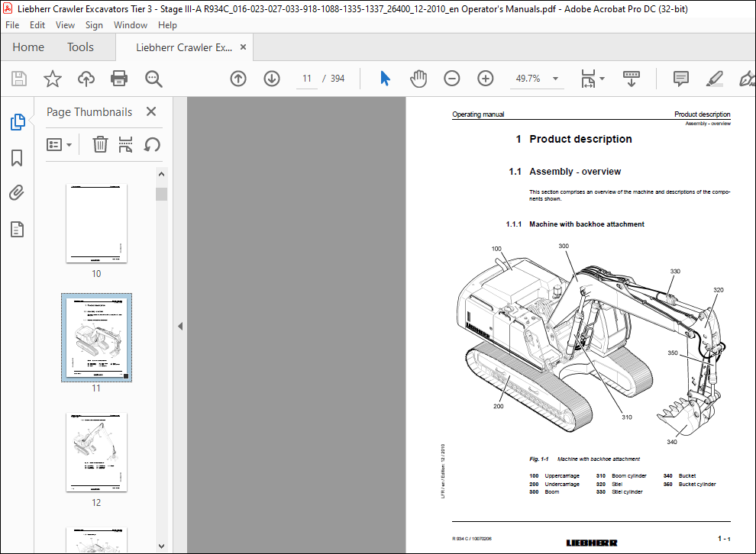
Task: Choose the Selection arrow tool
Action: point(385,79)
